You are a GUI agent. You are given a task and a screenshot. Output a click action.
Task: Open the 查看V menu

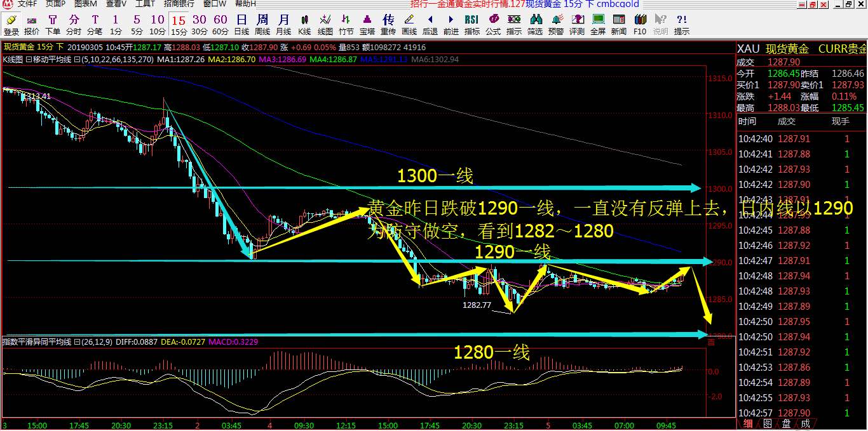116,4
